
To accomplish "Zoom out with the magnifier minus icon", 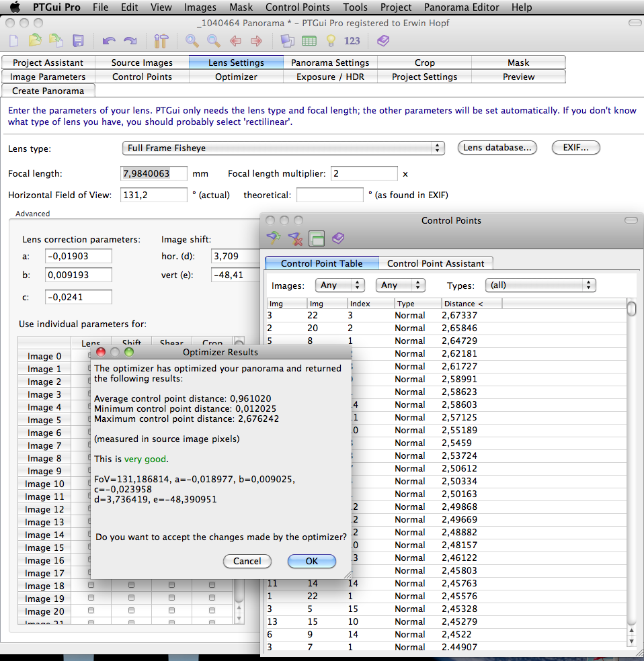I will (x=214, y=40).
